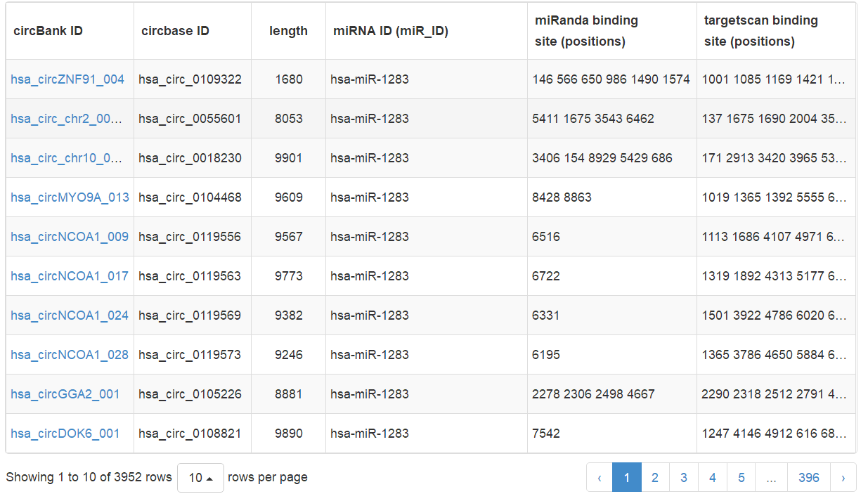868x501 pixels.
Task: Click the hsa_circNCOA1_009 link
Action: point(70,237)
